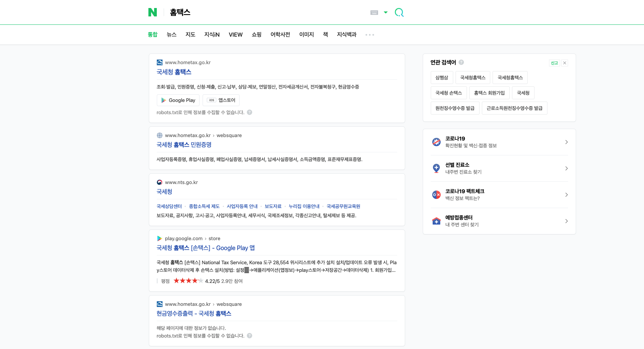
Task: Open 국세청 홈택스 [손택스] Google Play link
Action: coord(206,248)
